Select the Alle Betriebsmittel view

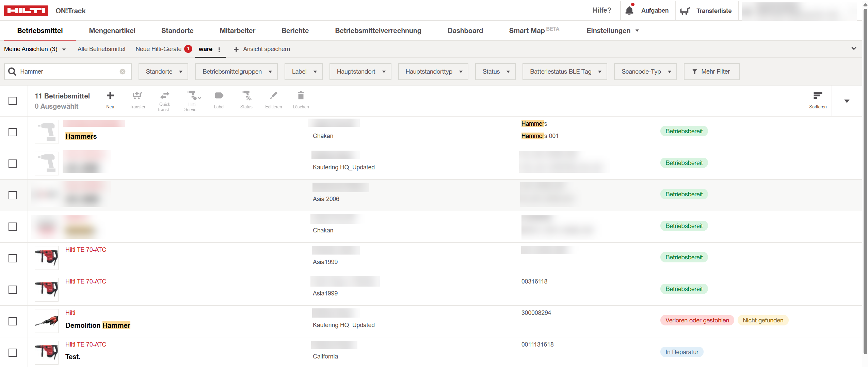[x=101, y=49]
